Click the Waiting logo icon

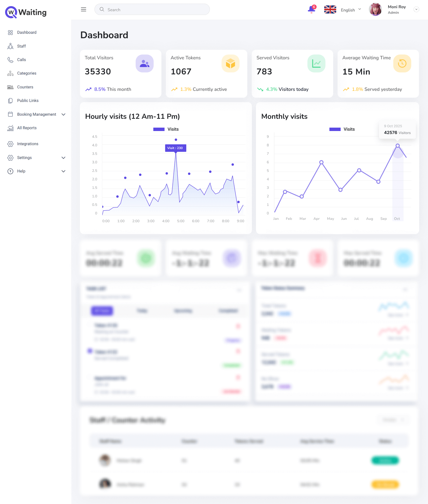click(11, 13)
